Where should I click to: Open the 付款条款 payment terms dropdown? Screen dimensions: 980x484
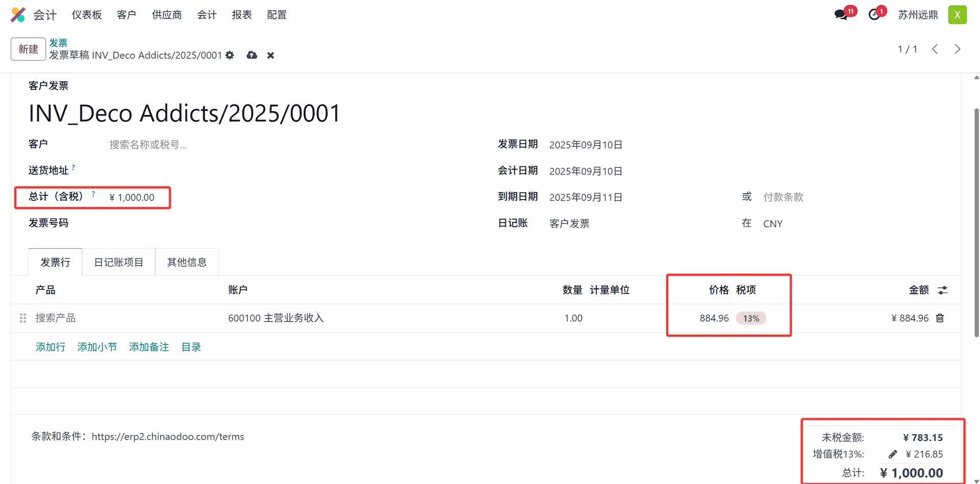817,197
